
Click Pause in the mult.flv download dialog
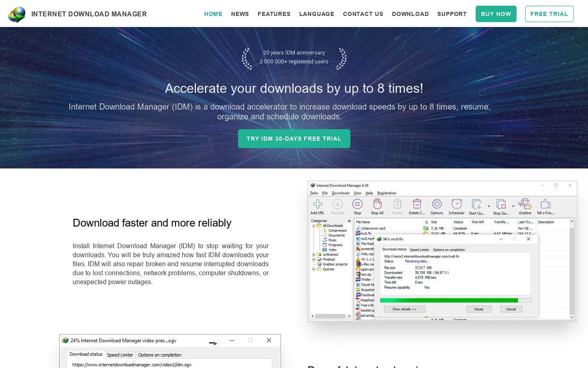(x=479, y=309)
